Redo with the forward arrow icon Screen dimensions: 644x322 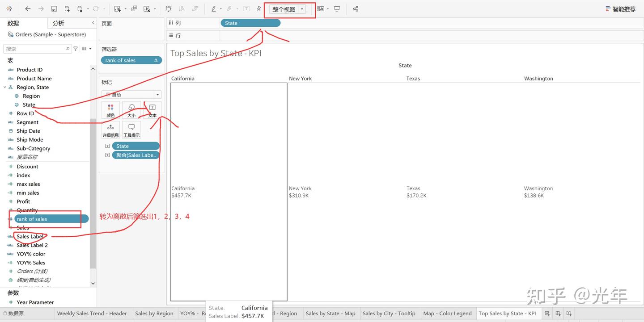(41, 9)
